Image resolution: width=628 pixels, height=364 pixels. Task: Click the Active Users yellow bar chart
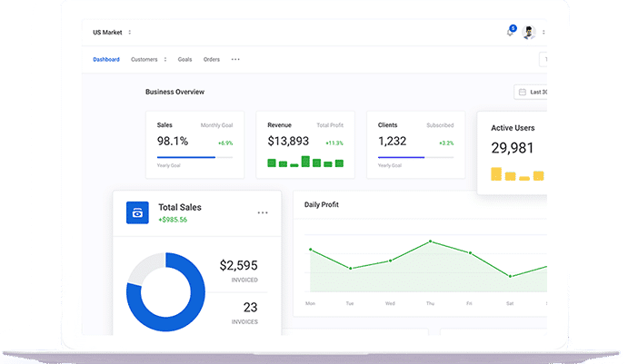point(516,173)
